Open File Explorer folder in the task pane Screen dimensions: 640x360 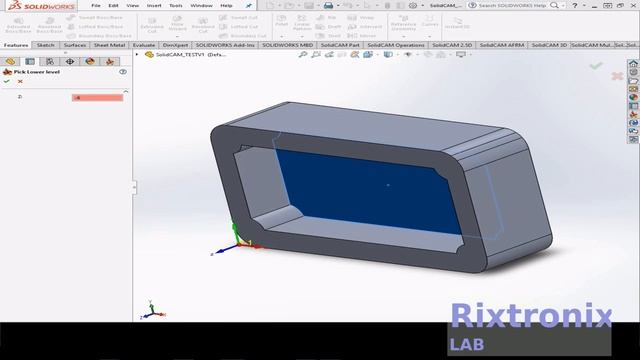[x=633, y=81]
